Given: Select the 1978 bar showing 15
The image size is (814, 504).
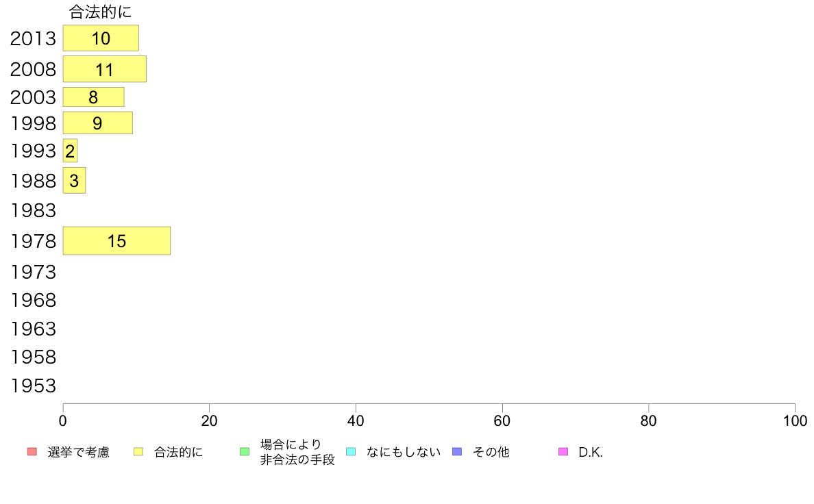Looking at the screenshot, I should [x=116, y=241].
